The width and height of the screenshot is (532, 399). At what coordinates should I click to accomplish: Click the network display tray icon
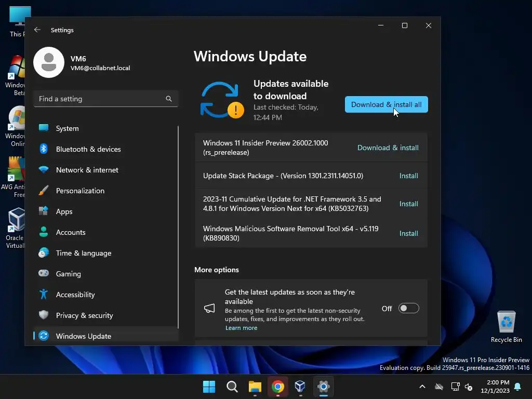point(455,387)
